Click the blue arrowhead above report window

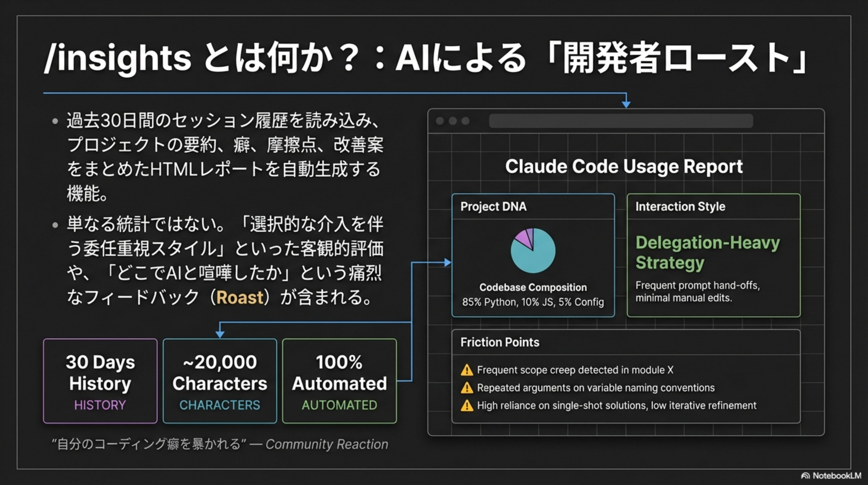pyautogui.click(x=626, y=104)
